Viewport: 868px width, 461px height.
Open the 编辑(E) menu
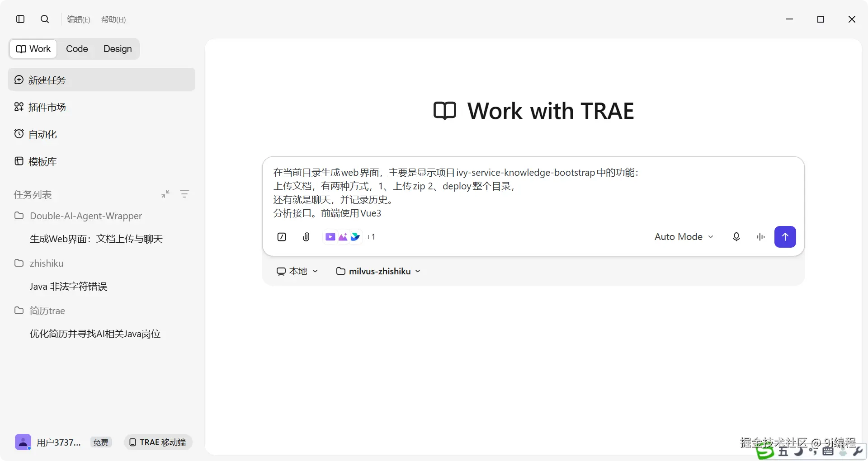[79, 19]
